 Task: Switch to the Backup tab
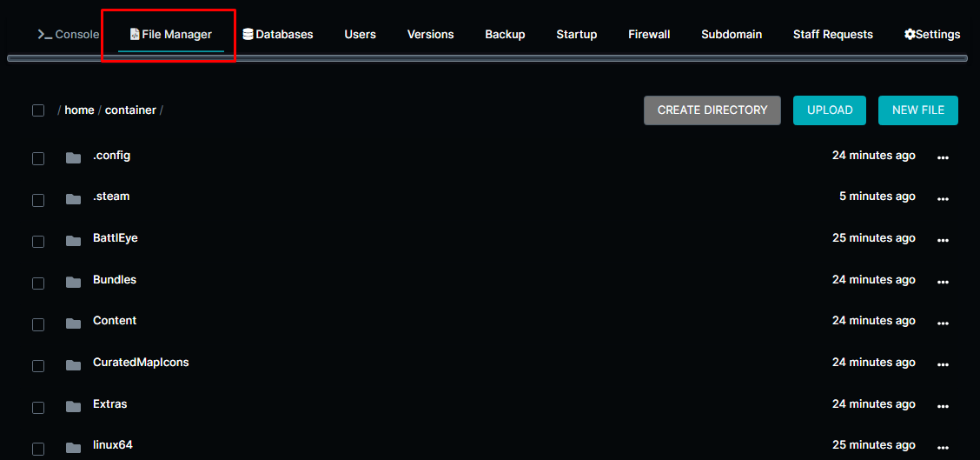tap(505, 35)
